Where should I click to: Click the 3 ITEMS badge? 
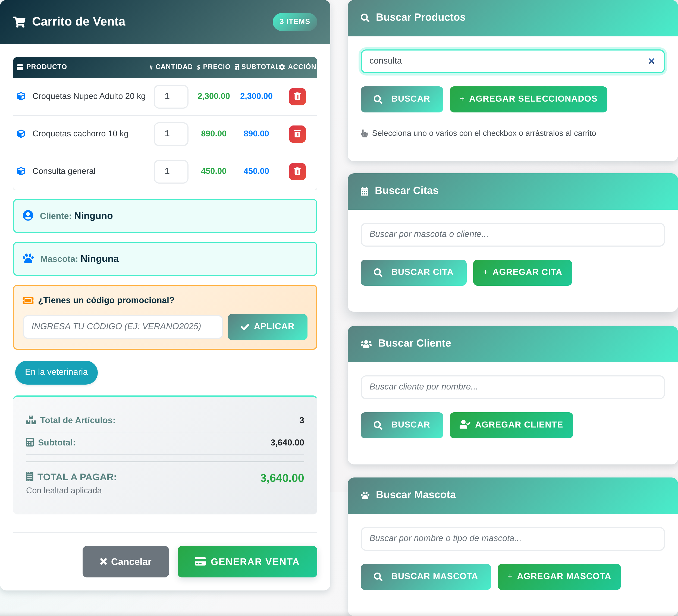pos(295,21)
